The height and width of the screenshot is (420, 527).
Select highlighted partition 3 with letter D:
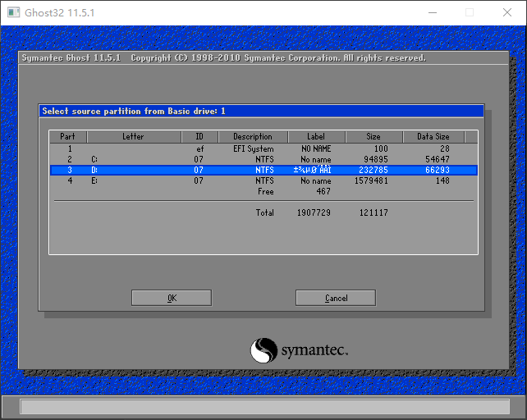[263, 170]
